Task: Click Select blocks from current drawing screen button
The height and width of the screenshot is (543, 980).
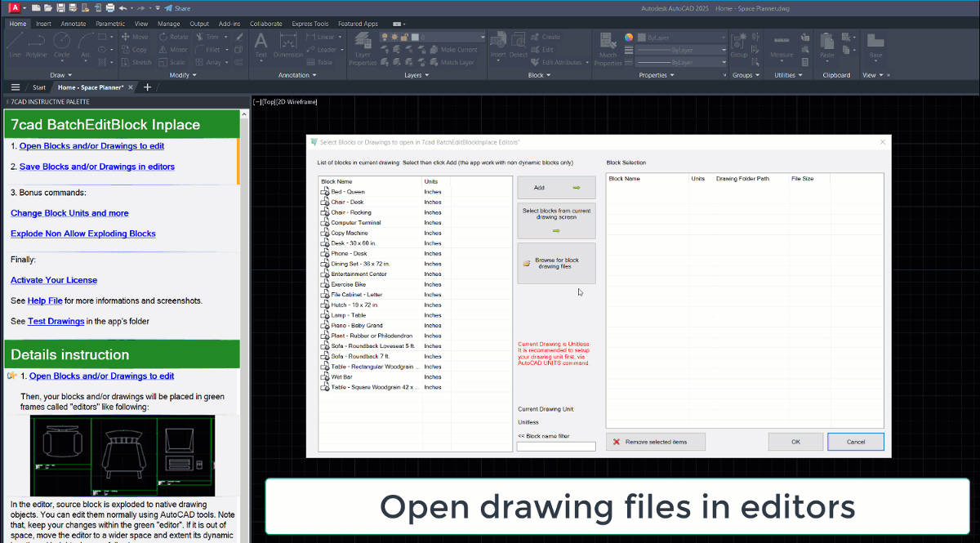Action: tap(556, 220)
